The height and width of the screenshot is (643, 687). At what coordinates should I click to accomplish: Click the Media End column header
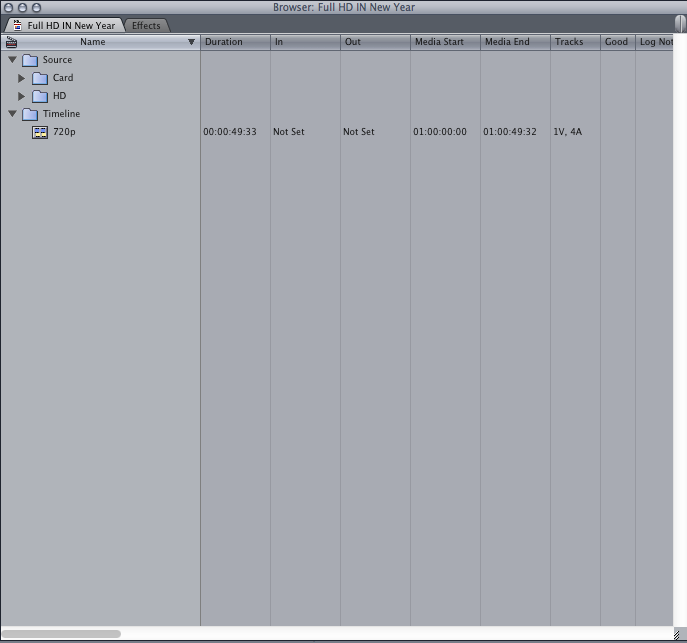click(x=516, y=42)
